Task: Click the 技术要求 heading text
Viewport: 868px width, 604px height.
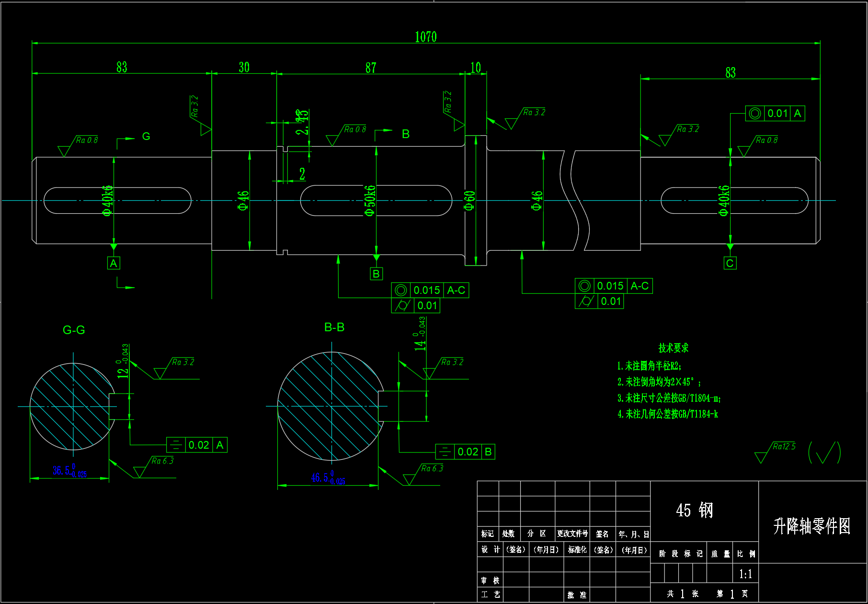Action: (673, 348)
